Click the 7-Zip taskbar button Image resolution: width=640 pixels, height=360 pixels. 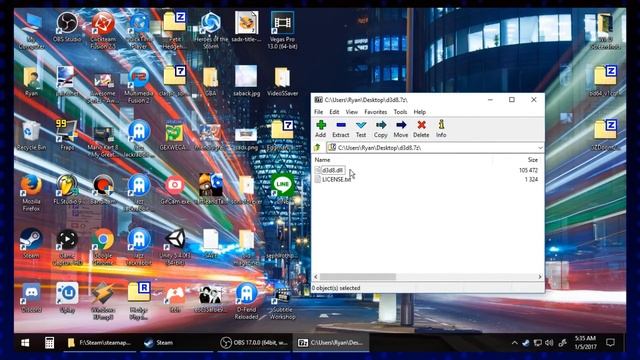(x=331, y=342)
